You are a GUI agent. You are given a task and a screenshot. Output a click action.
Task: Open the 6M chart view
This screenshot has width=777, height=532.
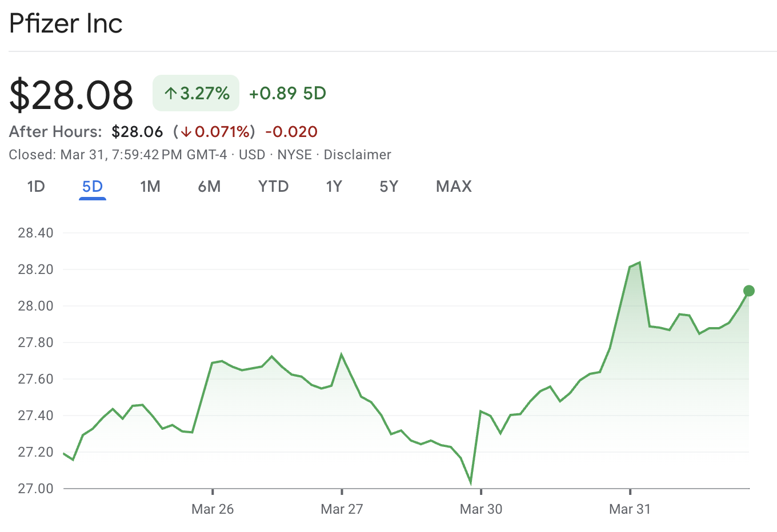click(x=209, y=186)
